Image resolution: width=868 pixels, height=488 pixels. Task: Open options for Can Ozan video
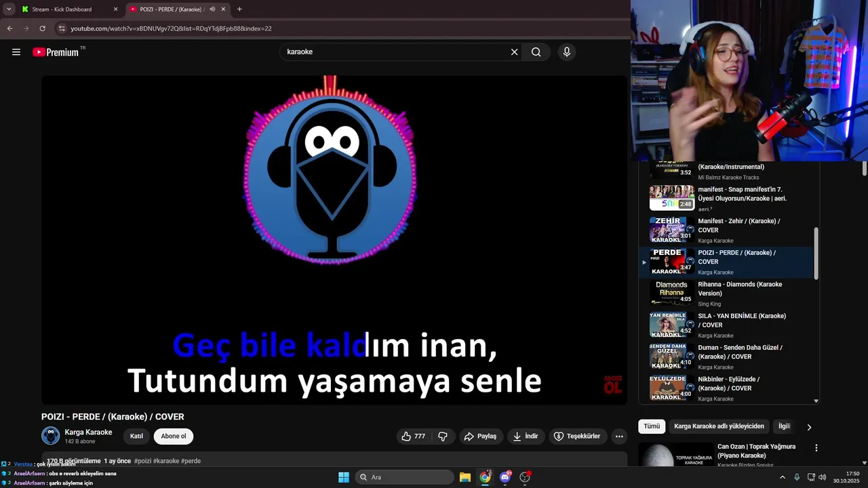[816, 448]
